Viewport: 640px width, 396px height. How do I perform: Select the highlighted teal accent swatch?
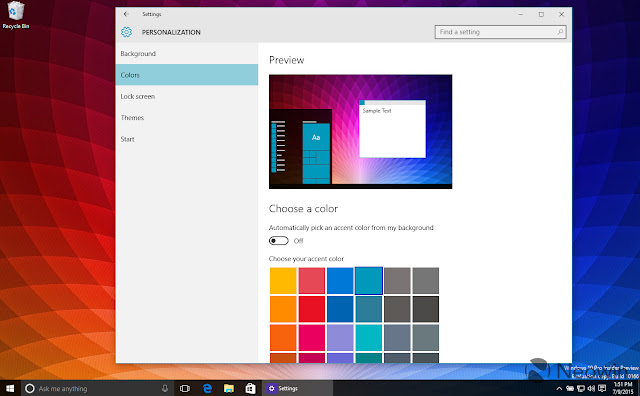point(369,281)
